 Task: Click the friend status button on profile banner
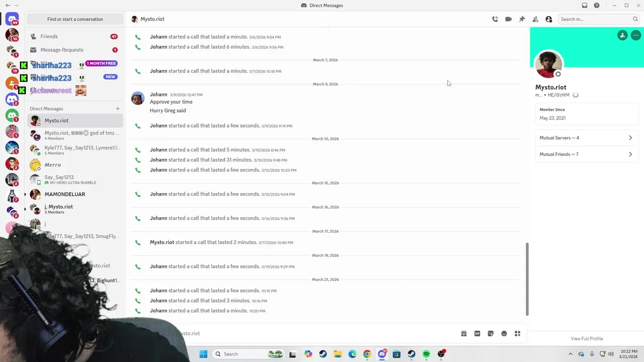(x=622, y=35)
